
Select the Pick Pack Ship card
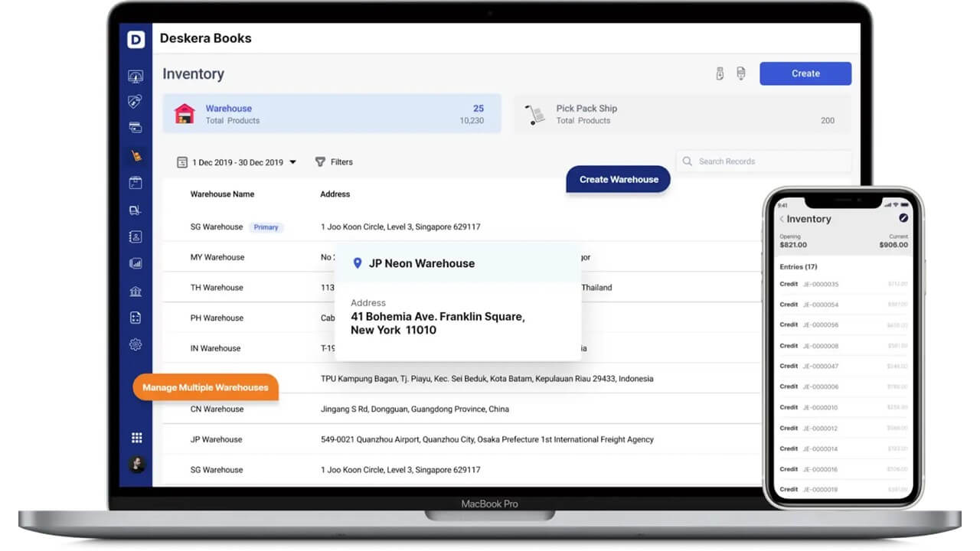[x=681, y=113]
